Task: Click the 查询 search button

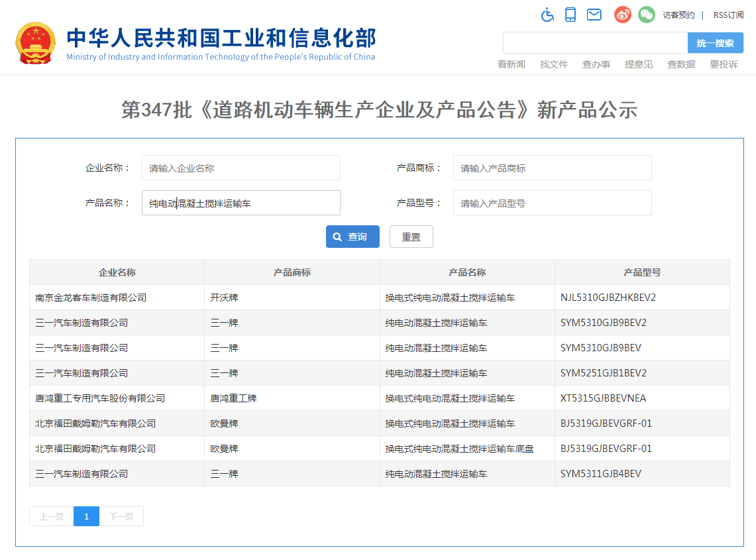Action: click(352, 237)
